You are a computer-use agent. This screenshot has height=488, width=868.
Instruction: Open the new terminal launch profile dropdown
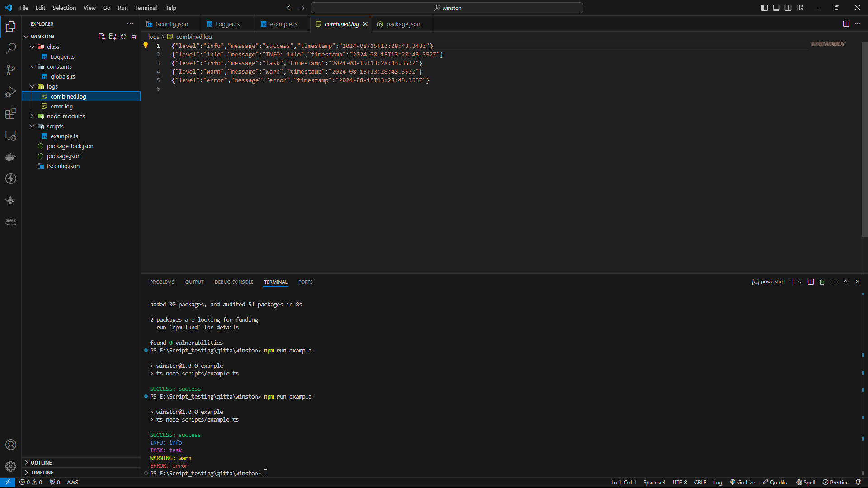click(x=800, y=282)
